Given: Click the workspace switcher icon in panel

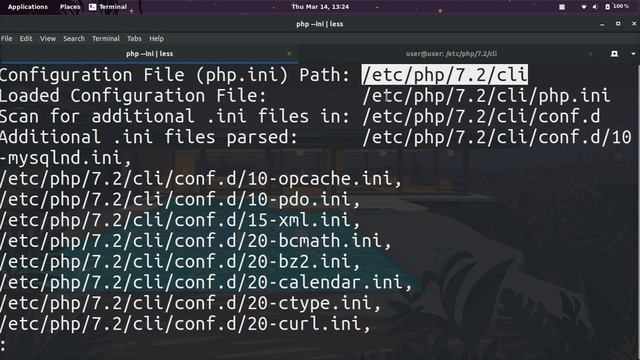Looking at the screenshot, I should click(562, 7).
